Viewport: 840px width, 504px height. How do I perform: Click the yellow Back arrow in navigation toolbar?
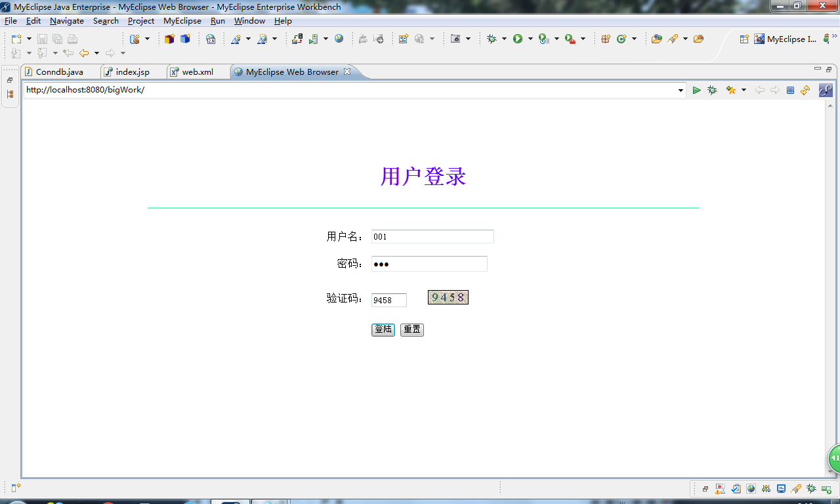point(84,53)
